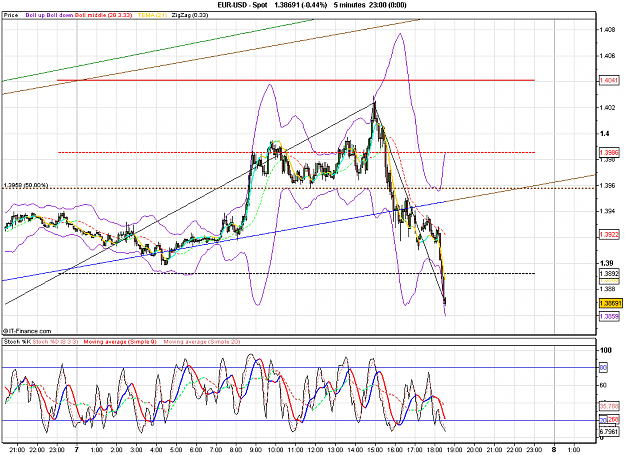
Task: Click the 1.3959 (50.00%) Fibonacci label
Action: tap(26, 185)
